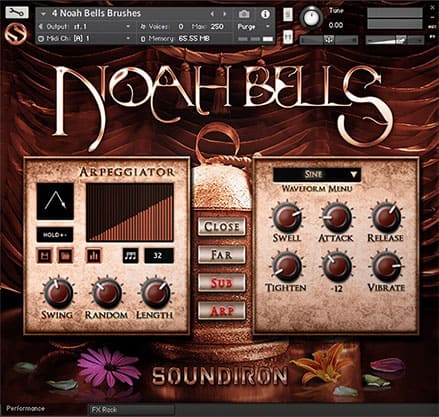
Task: Click the Swell knob
Action: tap(287, 217)
